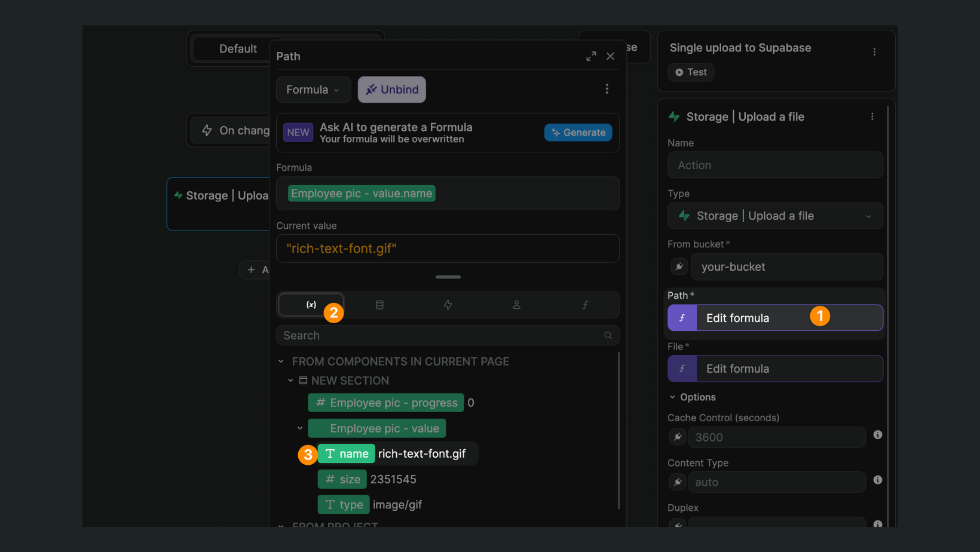Toggle binding for Cache Control field
The image size is (980, 552).
tap(678, 437)
